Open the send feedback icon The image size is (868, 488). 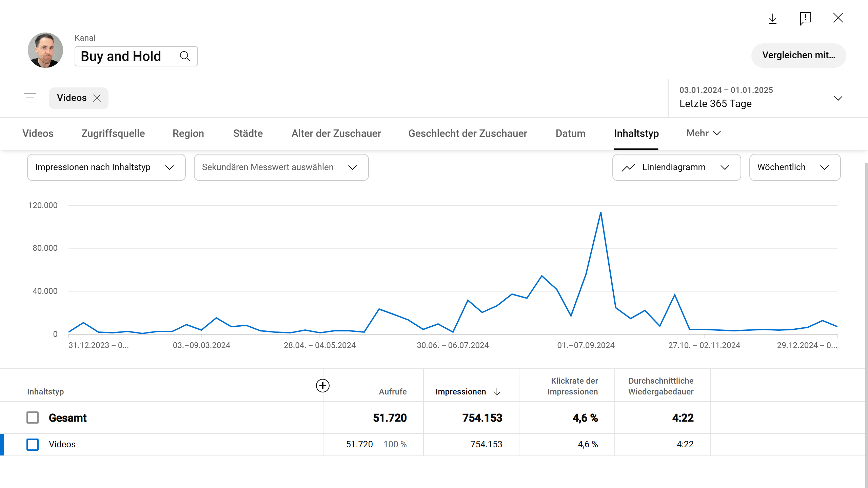(x=805, y=18)
